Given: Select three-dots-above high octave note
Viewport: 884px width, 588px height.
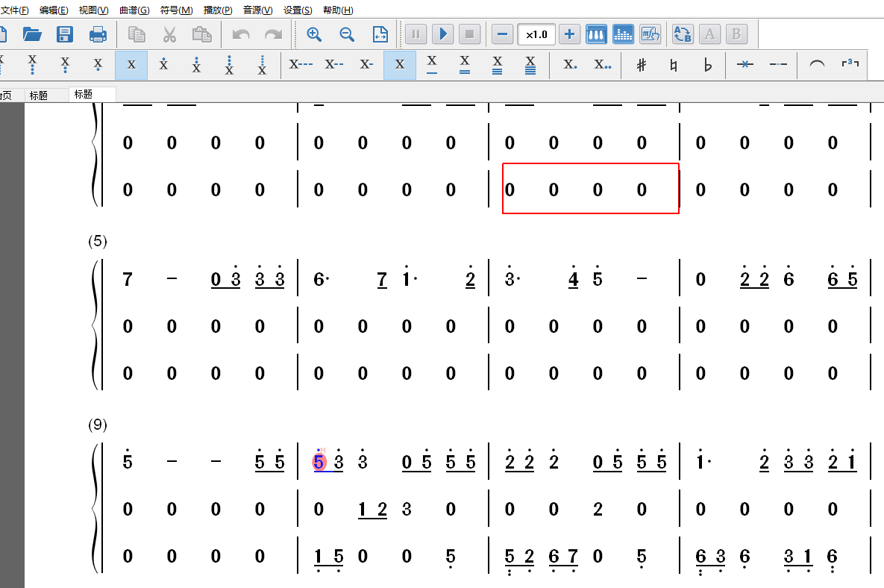Looking at the screenshot, I should (x=229, y=65).
